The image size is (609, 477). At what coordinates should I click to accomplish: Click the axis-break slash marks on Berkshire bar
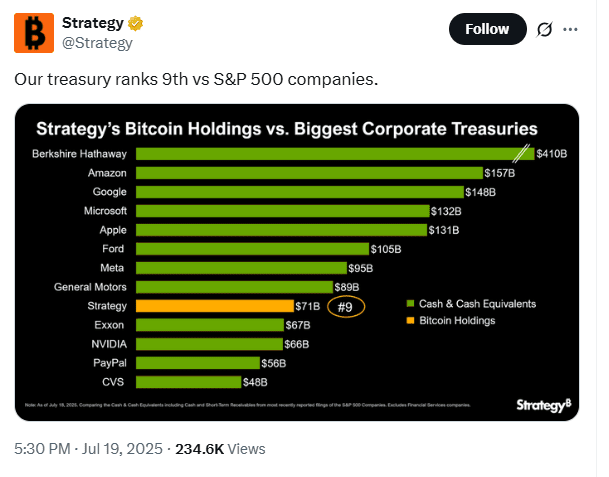[x=521, y=154]
